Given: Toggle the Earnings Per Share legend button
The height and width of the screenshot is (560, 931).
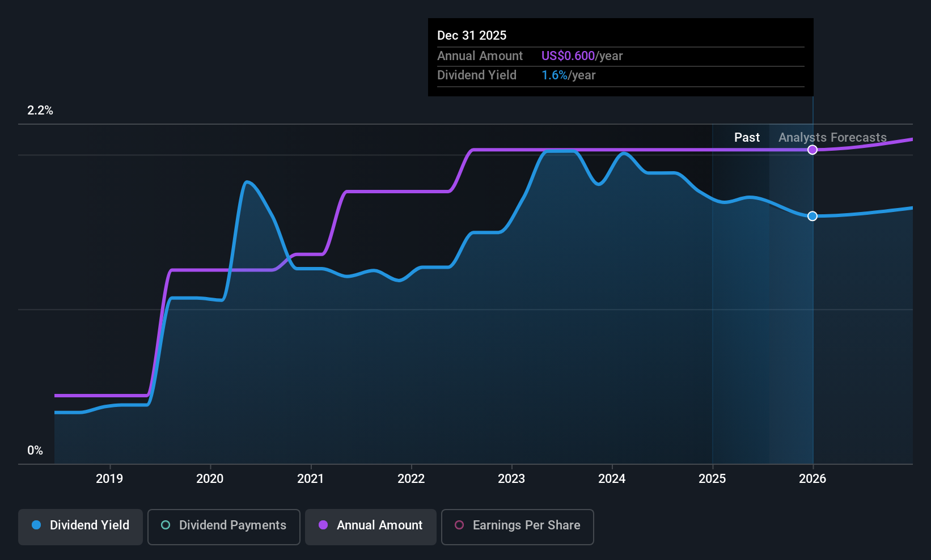Looking at the screenshot, I should (518, 527).
